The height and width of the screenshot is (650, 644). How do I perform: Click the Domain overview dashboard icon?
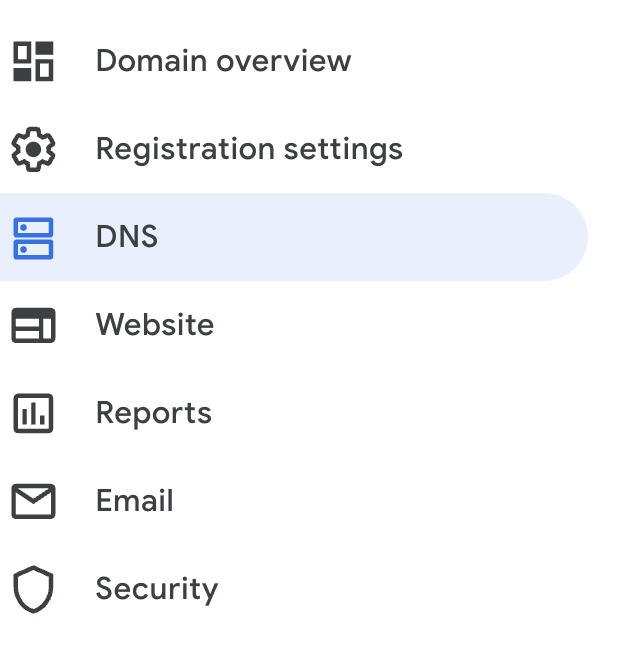point(33,61)
